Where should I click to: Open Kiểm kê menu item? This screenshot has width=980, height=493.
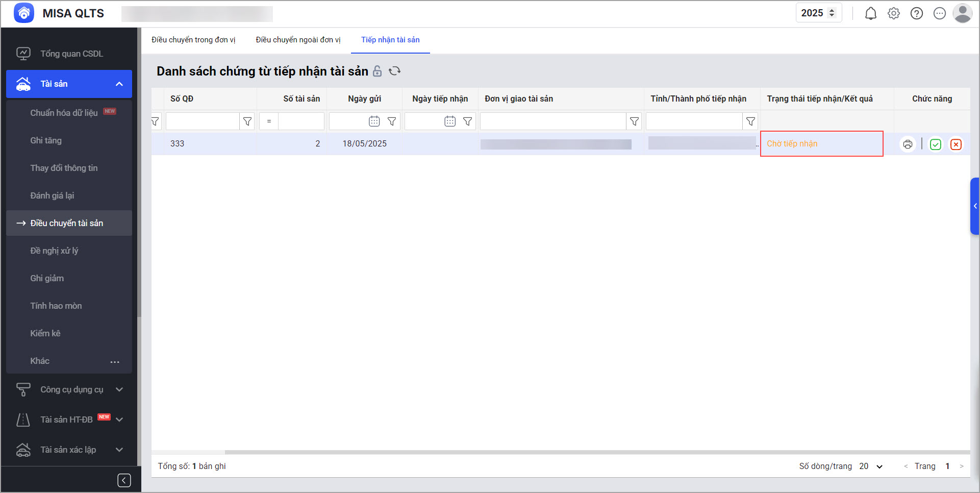(69, 333)
